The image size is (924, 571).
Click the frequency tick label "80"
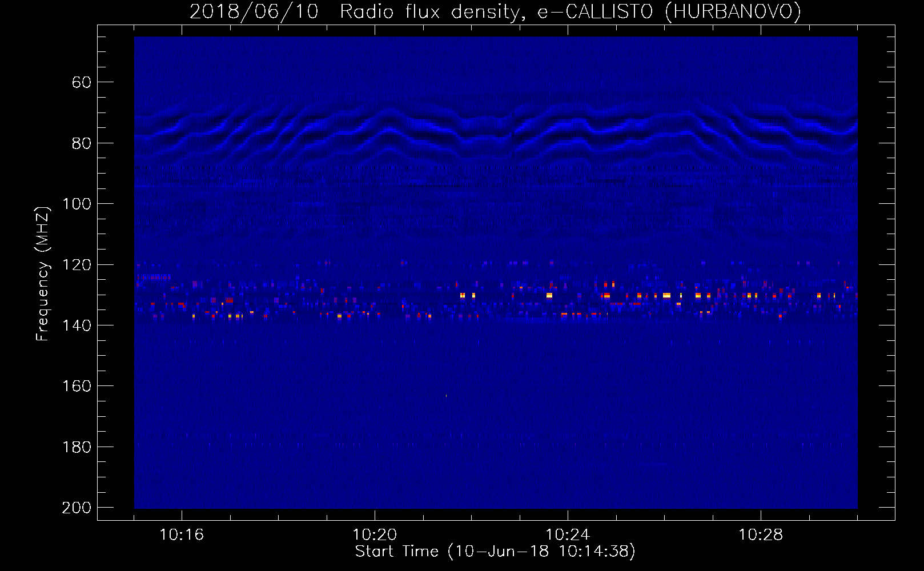(x=82, y=143)
